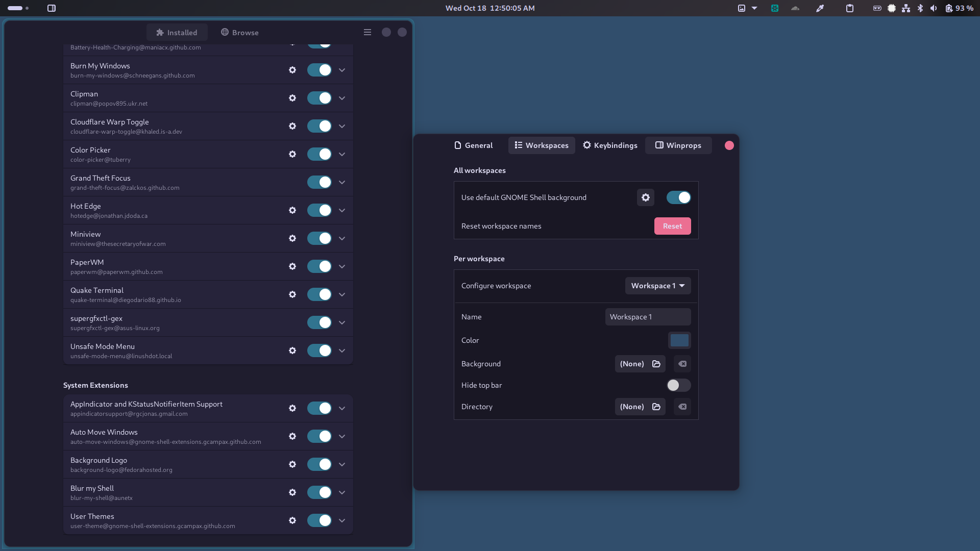This screenshot has height=551, width=980.
Task: Disable the Grand Theft Focus extension
Action: 318,182
